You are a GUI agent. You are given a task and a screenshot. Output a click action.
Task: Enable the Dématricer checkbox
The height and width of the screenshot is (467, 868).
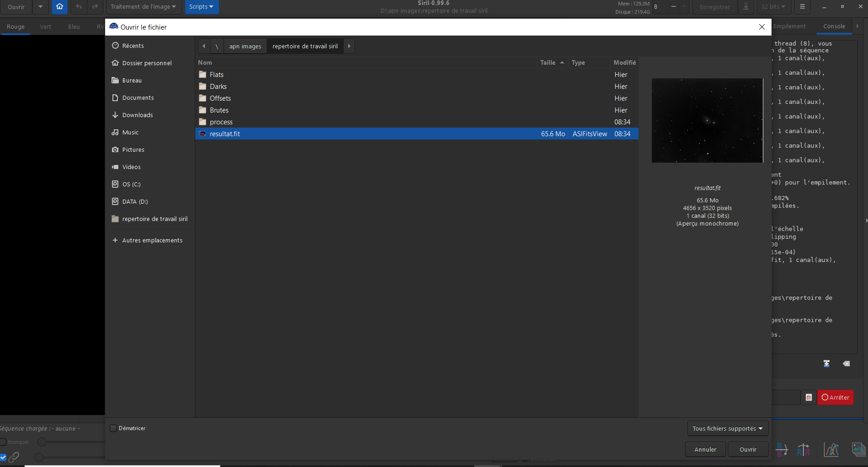pos(113,428)
